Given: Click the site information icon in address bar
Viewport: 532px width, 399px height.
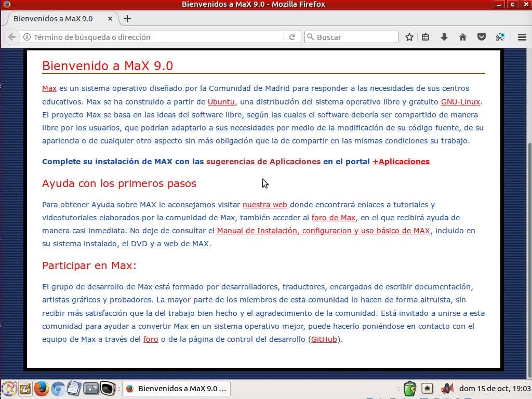Looking at the screenshot, I should [x=27, y=37].
